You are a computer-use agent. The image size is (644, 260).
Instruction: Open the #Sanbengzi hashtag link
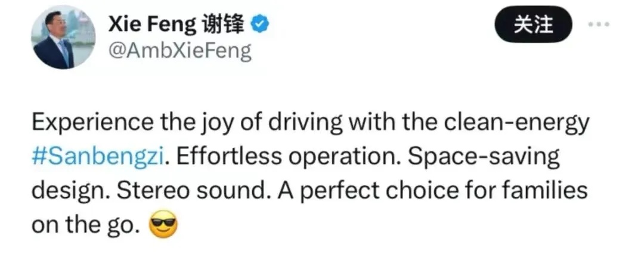point(98,158)
